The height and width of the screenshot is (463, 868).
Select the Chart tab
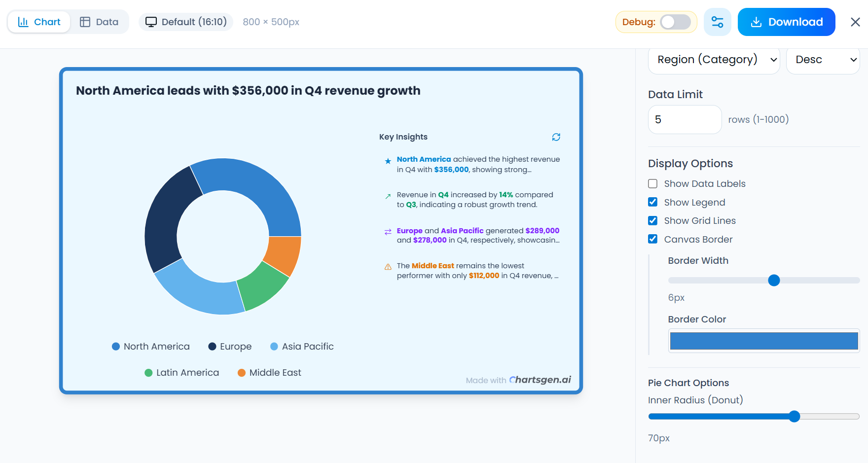[x=38, y=22]
